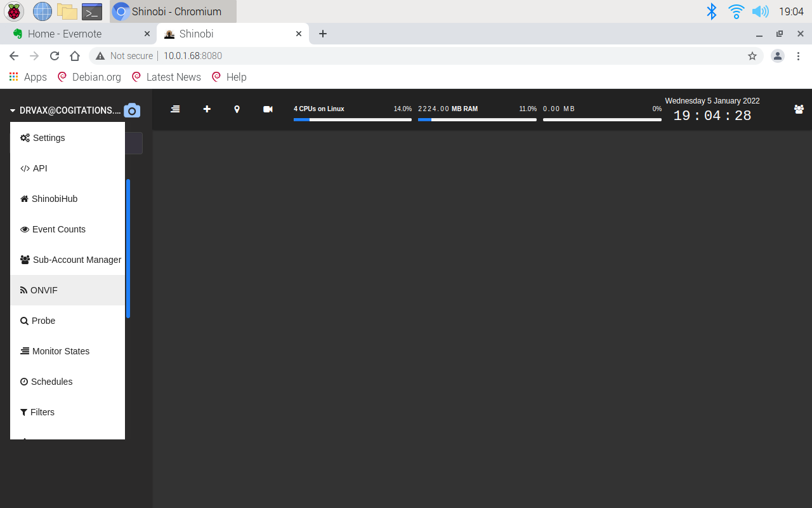This screenshot has width=812, height=508.
Task: Open Chromium's three-dot options menu
Action: pyautogui.click(x=799, y=56)
